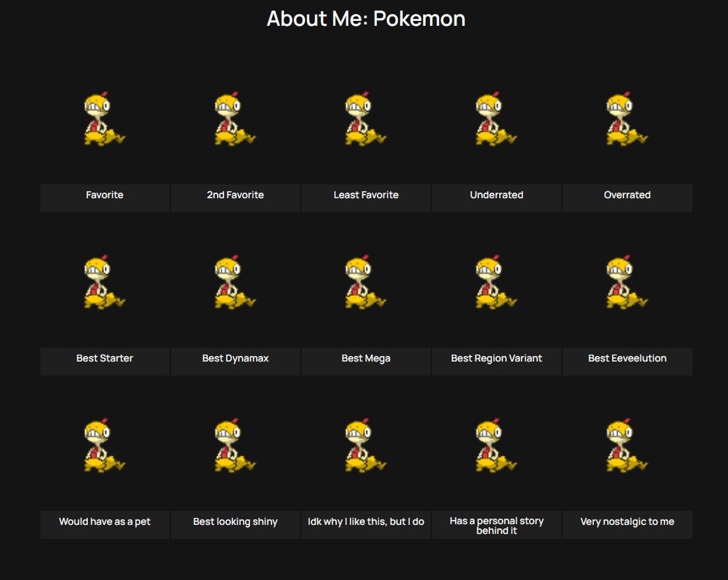Screen dimensions: 728x580
Task: Click the sprite above Would have as a pet
Action: click(x=105, y=445)
